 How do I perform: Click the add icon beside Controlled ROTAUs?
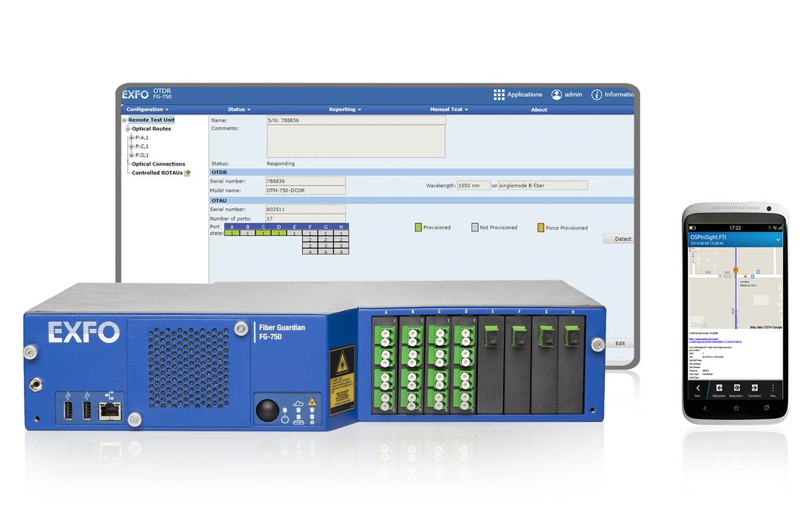point(188,173)
